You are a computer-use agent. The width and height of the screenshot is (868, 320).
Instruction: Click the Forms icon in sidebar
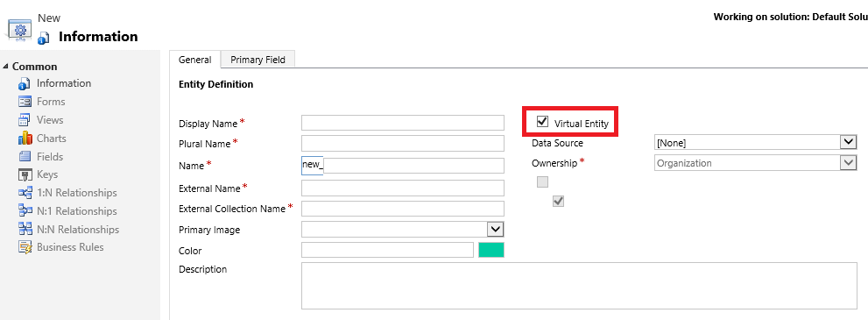tap(25, 102)
